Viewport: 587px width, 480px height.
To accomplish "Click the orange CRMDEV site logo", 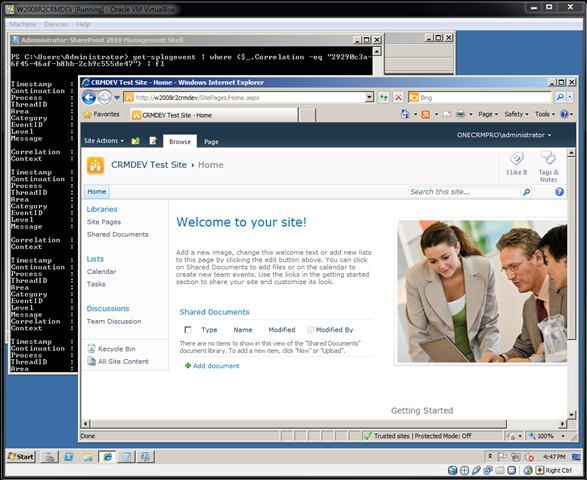I will click(95, 165).
